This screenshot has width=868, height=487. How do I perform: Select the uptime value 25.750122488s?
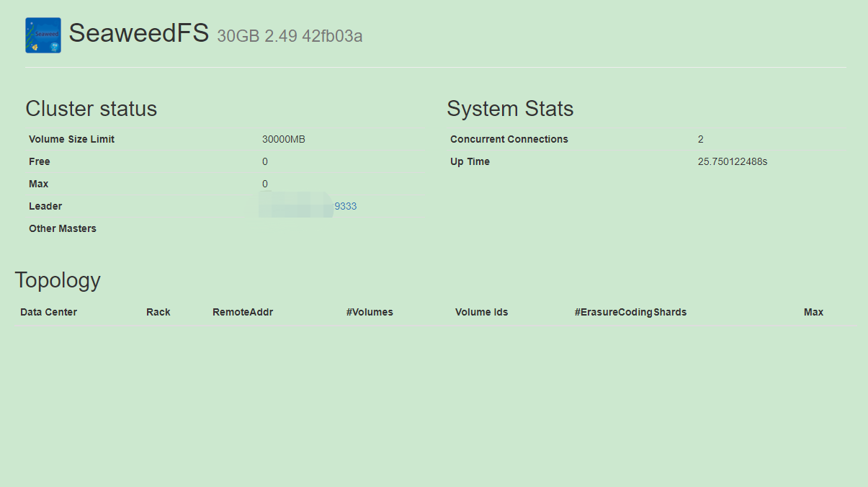coord(733,161)
